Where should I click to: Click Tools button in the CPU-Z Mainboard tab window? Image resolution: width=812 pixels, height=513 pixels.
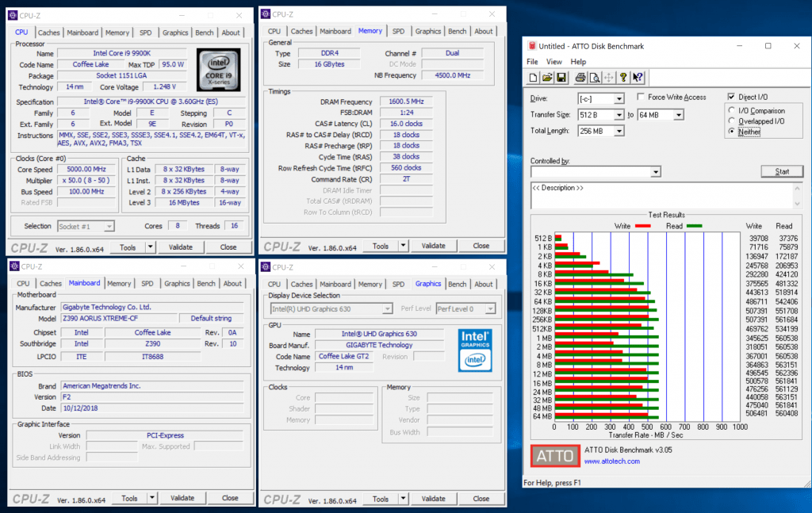(129, 498)
